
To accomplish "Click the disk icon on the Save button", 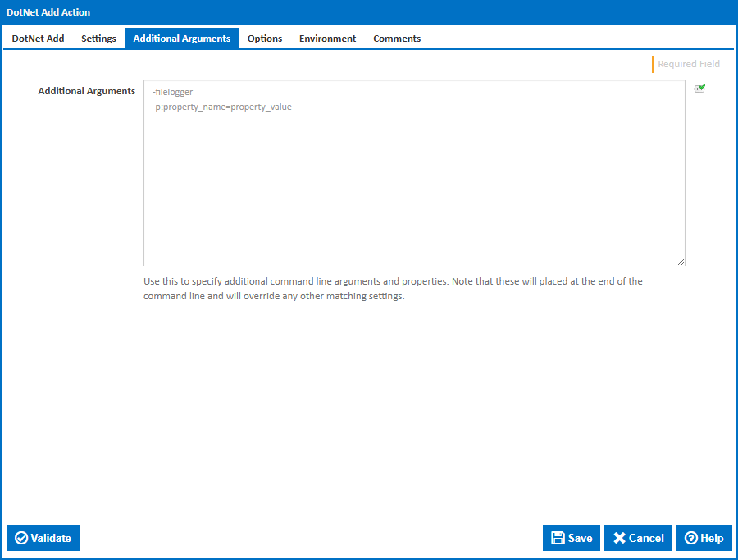I will [x=559, y=538].
